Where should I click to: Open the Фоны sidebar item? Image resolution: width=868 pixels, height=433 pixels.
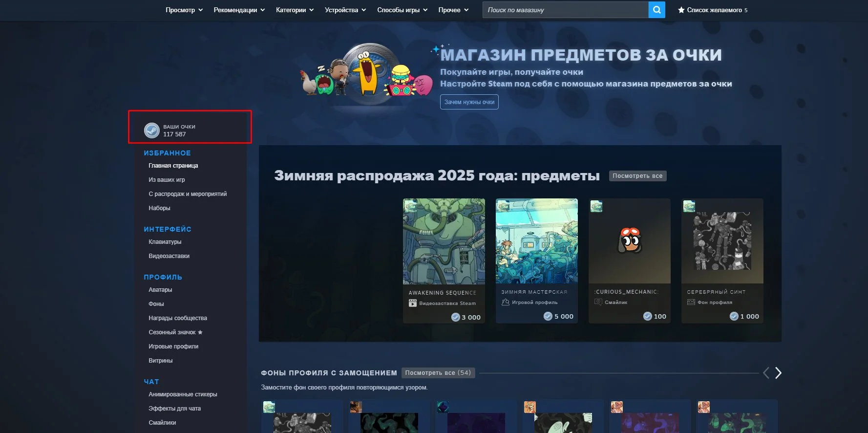[156, 304]
